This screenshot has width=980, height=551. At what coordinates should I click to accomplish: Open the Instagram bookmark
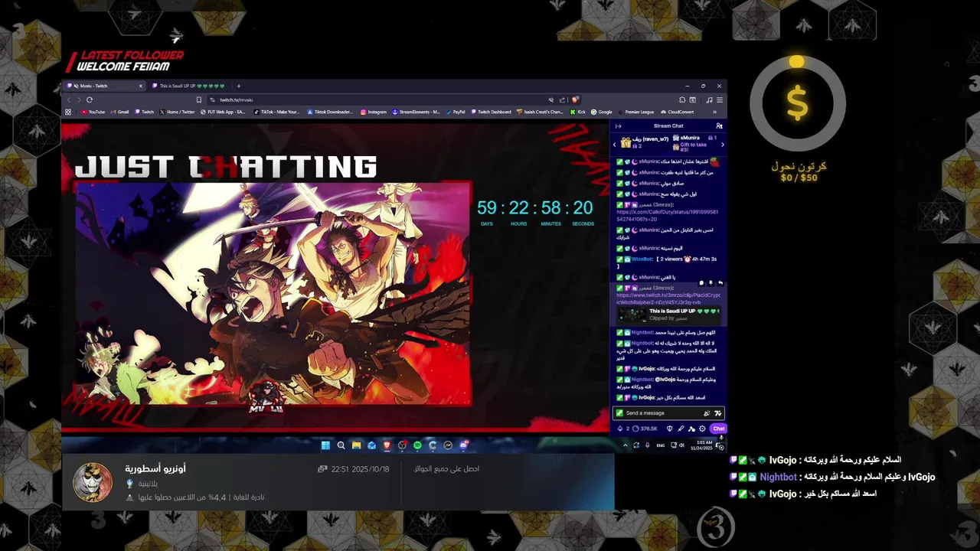coord(373,112)
